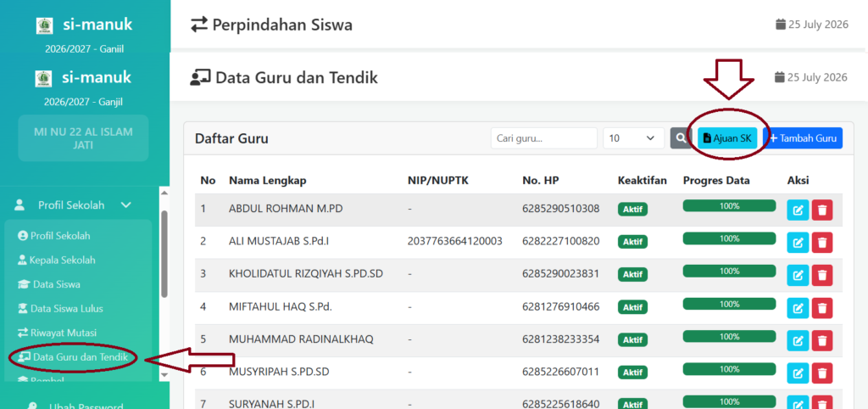Open Riwayat Mutasi menu item
The width and height of the screenshot is (868, 409).
pyautogui.click(x=57, y=333)
